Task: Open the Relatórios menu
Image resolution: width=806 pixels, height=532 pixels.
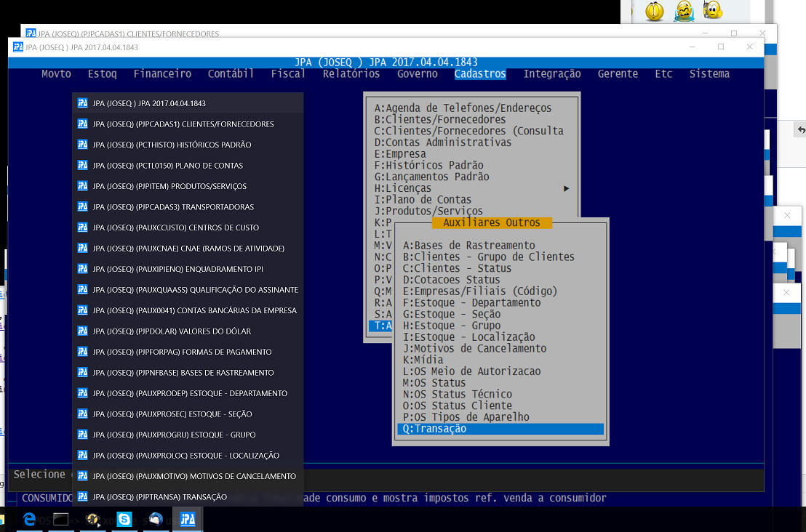Action: pyautogui.click(x=351, y=74)
